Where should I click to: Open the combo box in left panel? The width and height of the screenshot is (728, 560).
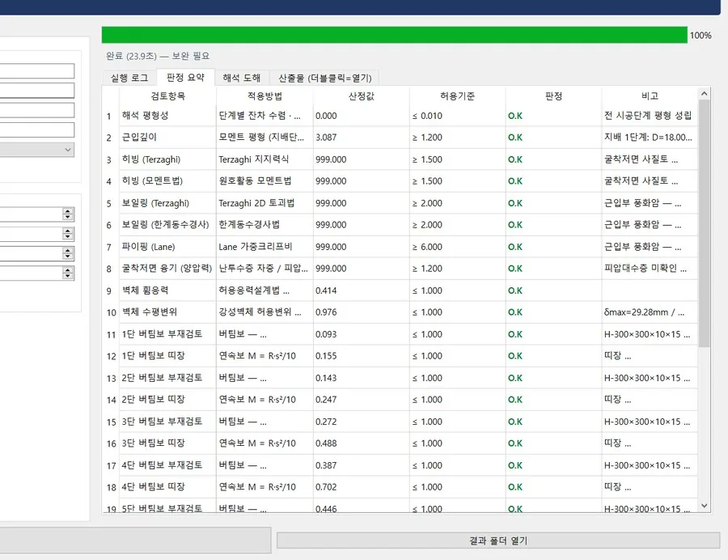pyautogui.click(x=36, y=150)
